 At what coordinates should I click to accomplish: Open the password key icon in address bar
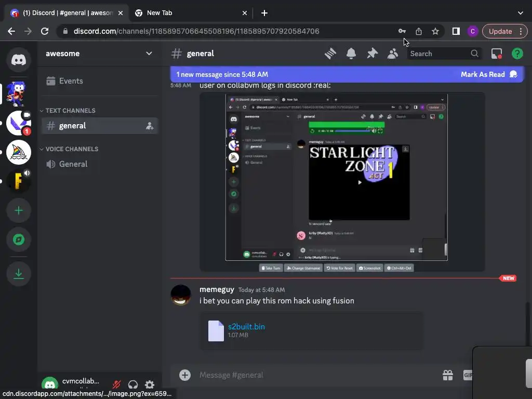(x=402, y=31)
